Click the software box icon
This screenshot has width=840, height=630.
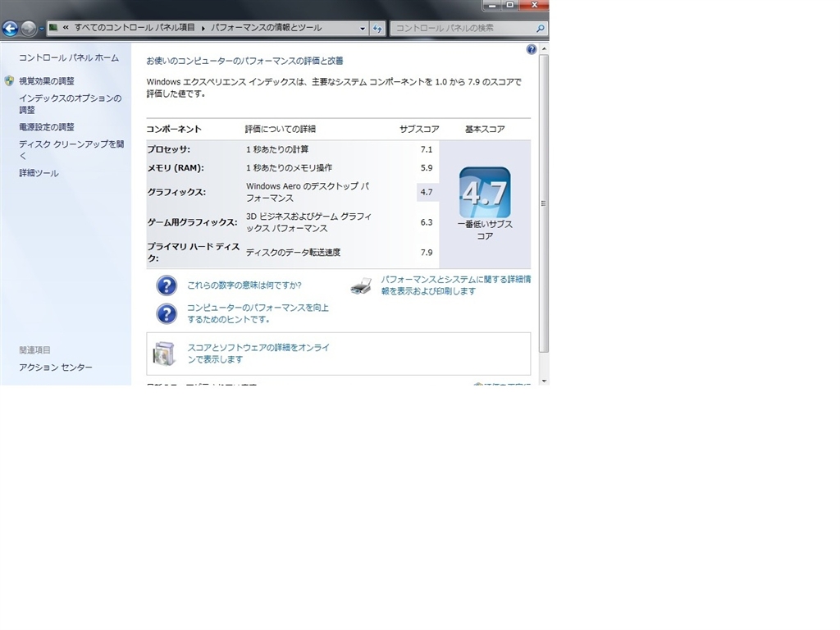point(164,354)
